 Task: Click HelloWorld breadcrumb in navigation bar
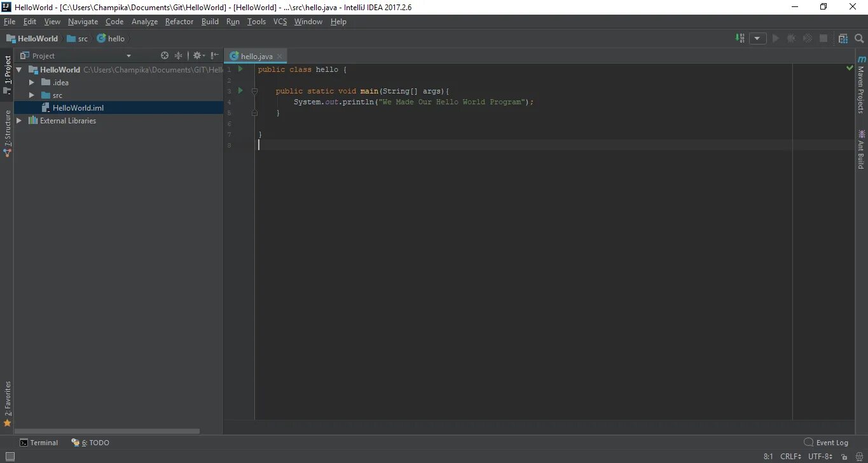pos(32,39)
